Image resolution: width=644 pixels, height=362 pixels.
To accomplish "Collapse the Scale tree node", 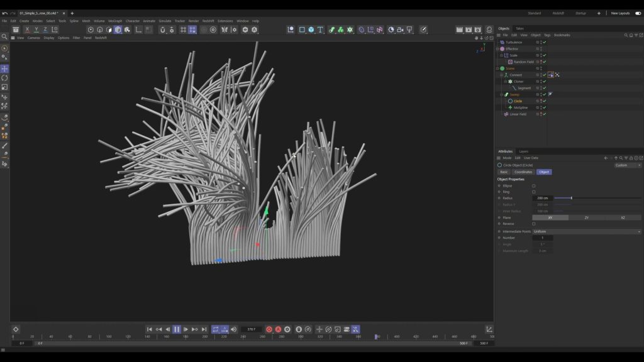I will 501,55.
